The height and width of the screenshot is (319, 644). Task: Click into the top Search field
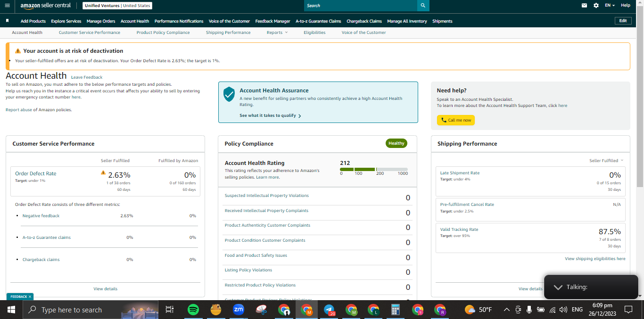coord(361,6)
